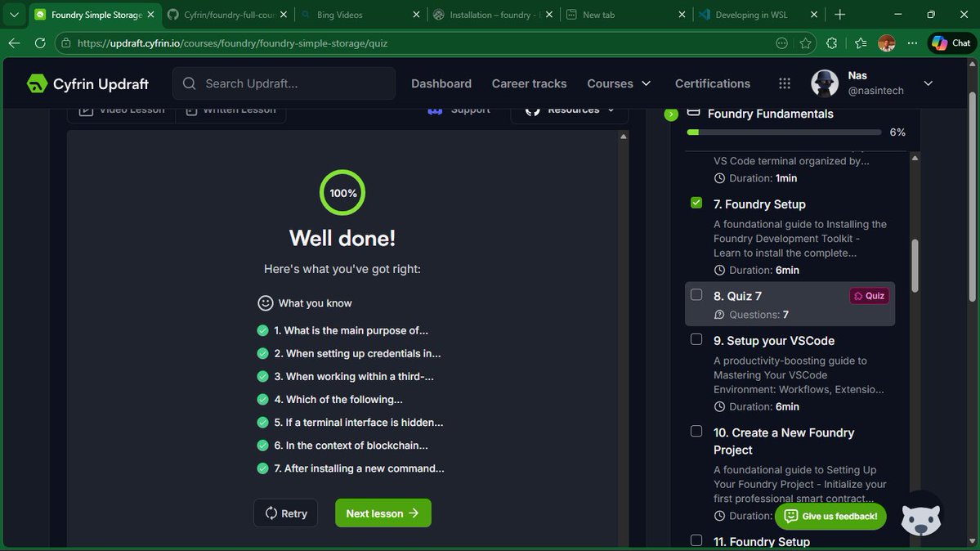980x551 pixels.
Task: Open Copilot Chat button
Action: (x=951, y=43)
